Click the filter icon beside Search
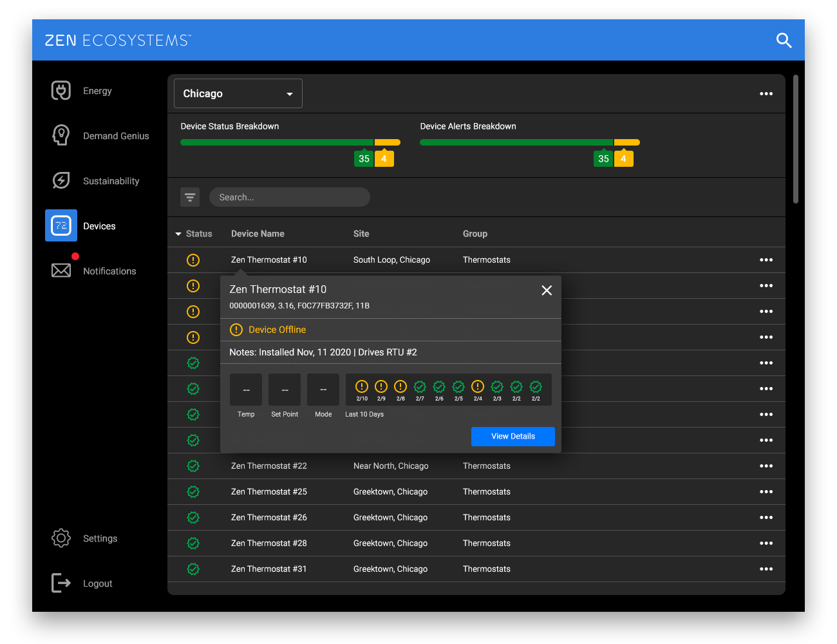Screen dimensions: 837x644 coord(190,197)
